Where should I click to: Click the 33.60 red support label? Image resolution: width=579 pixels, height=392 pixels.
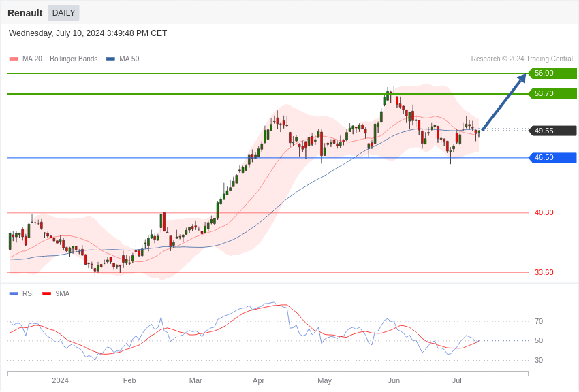tap(544, 273)
